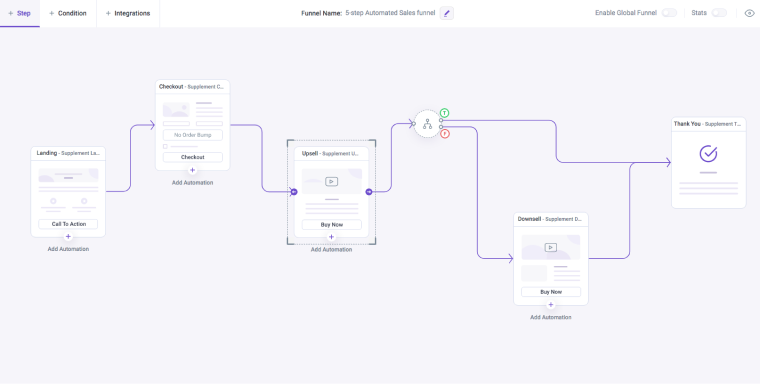Click the conditional branch node icon
Screen dimensions: 760x384
click(427, 124)
